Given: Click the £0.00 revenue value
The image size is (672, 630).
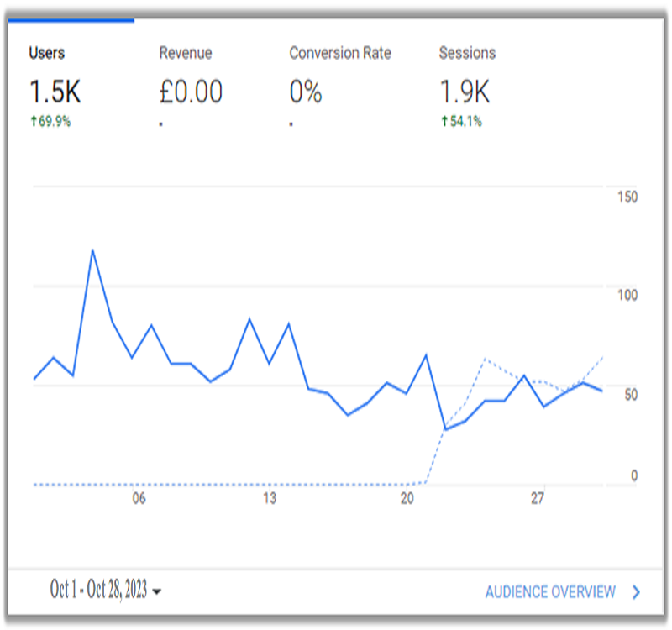Looking at the screenshot, I should click(191, 92).
